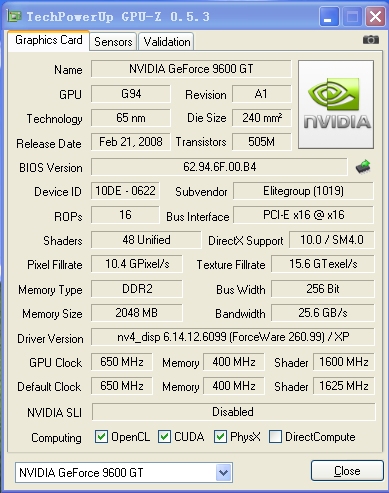Toggle the PhysX checkbox
The height and width of the screenshot is (493, 389).
click(x=220, y=436)
